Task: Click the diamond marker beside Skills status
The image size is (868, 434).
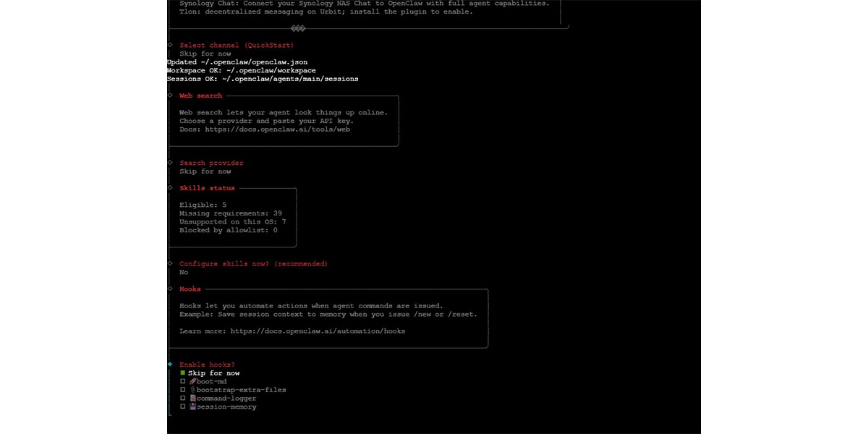Action: click(171, 188)
